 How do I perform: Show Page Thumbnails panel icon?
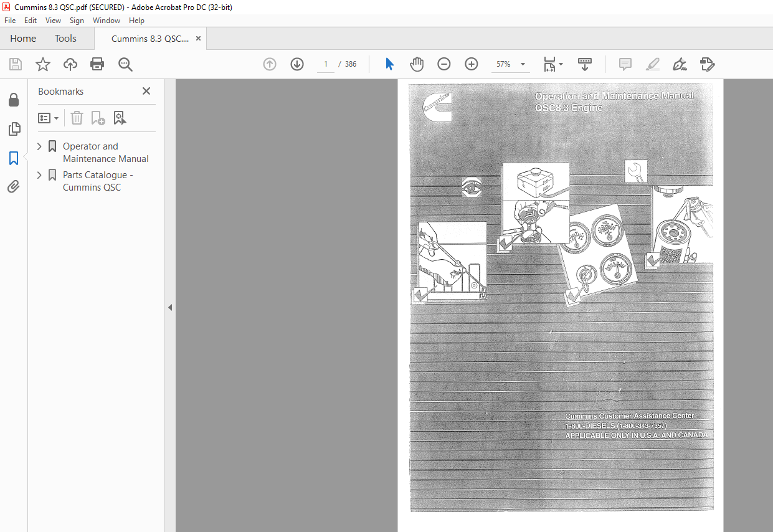(x=14, y=129)
